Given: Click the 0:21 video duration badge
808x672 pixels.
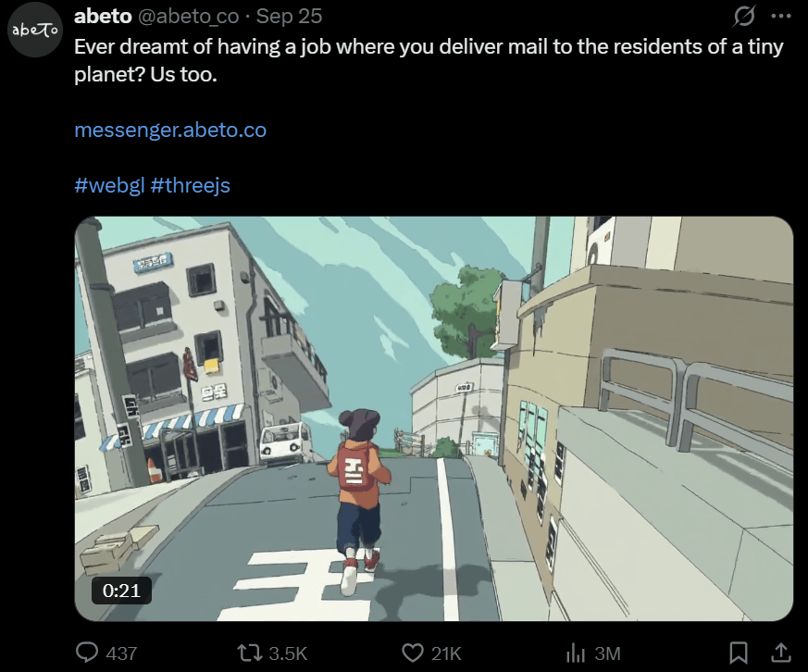Looking at the screenshot, I should (x=121, y=590).
